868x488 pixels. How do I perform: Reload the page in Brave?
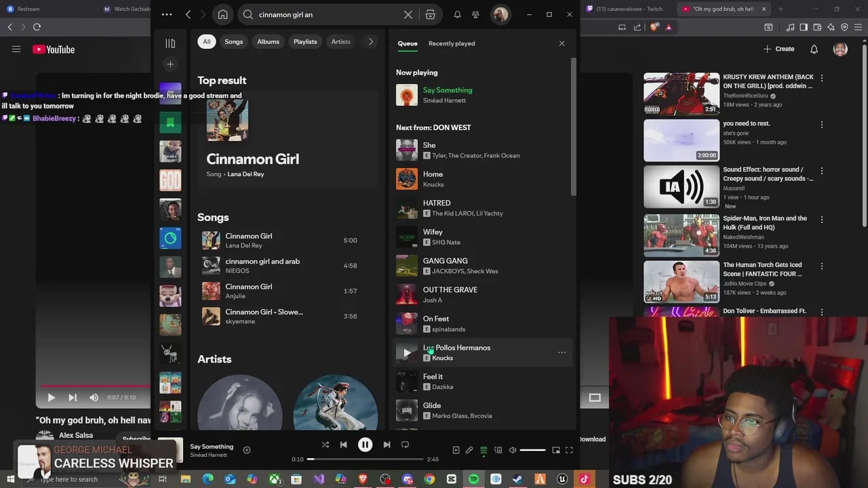point(37,27)
